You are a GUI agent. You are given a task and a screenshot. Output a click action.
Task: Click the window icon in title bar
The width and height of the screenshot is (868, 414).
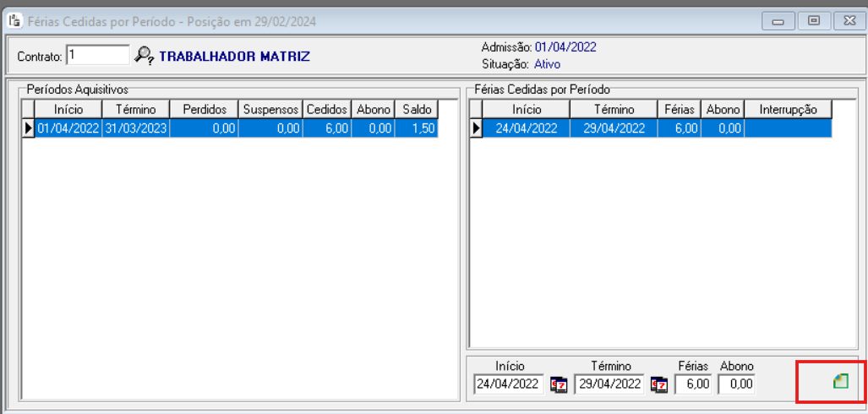14,19
